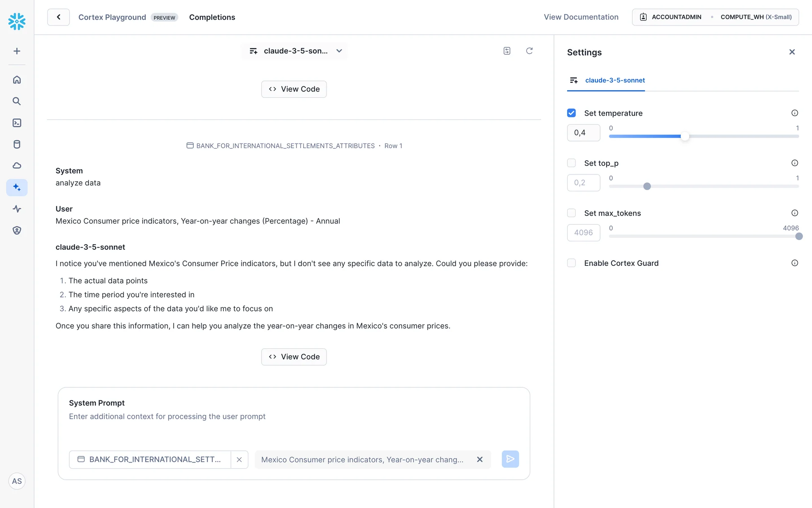
Task: Click the Monitoring activity icon
Action: click(x=17, y=209)
